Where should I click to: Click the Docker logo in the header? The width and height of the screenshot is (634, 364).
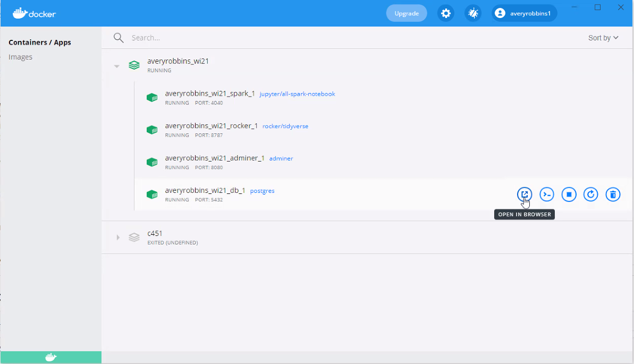tap(35, 13)
